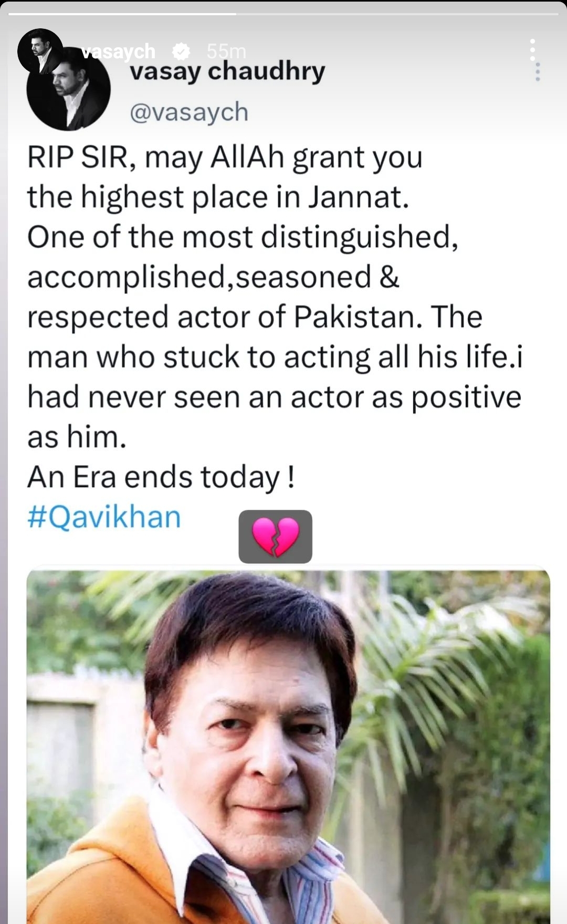Open the #Qavikhan hashtag
This screenshot has height=924, width=567.
tap(103, 517)
